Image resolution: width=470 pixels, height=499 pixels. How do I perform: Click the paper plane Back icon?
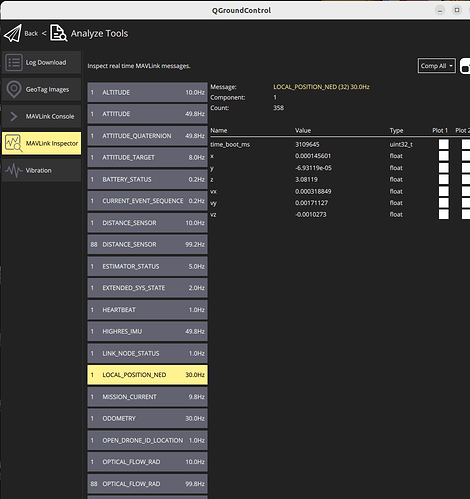pyautogui.click(x=13, y=33)
